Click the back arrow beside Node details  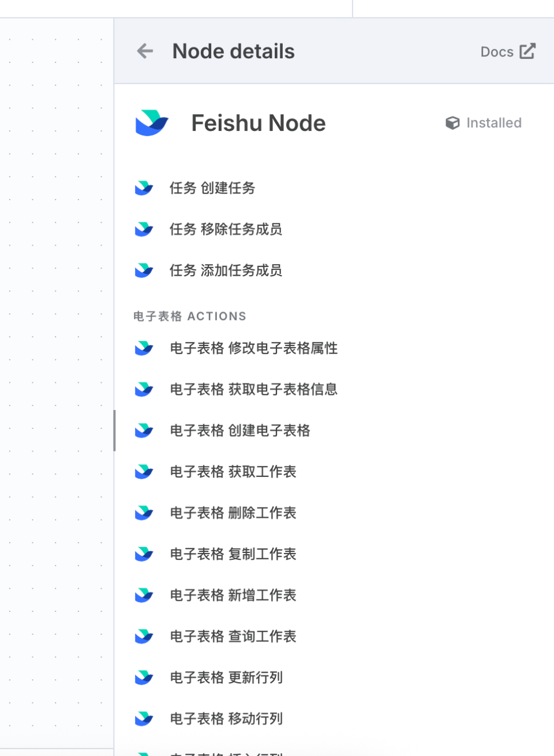pos(144,51)
